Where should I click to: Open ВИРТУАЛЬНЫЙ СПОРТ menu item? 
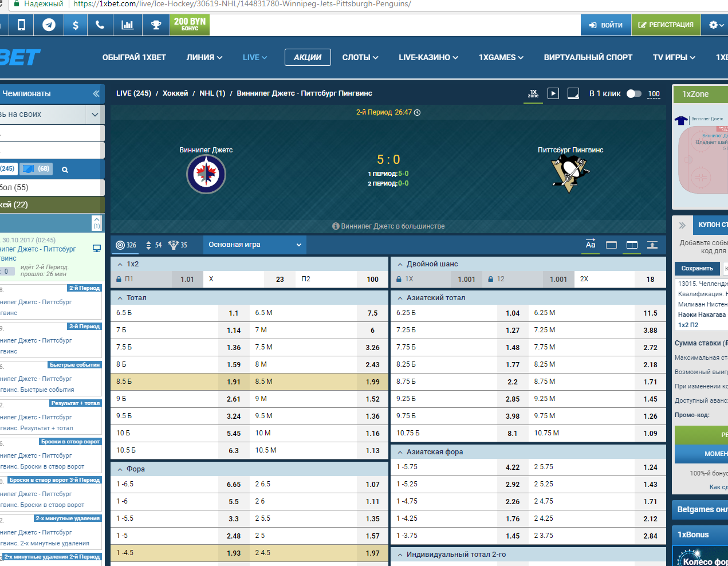[x=588, y=57]
